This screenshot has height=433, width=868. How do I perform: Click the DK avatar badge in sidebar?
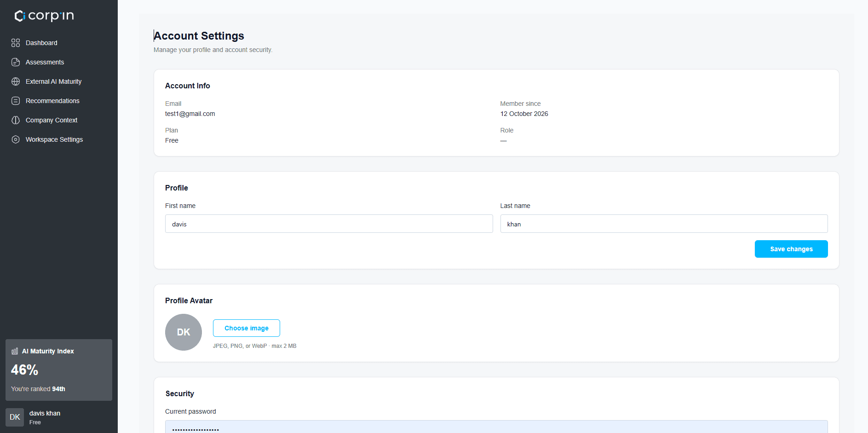pyautogui.click(x=15, y=417)
